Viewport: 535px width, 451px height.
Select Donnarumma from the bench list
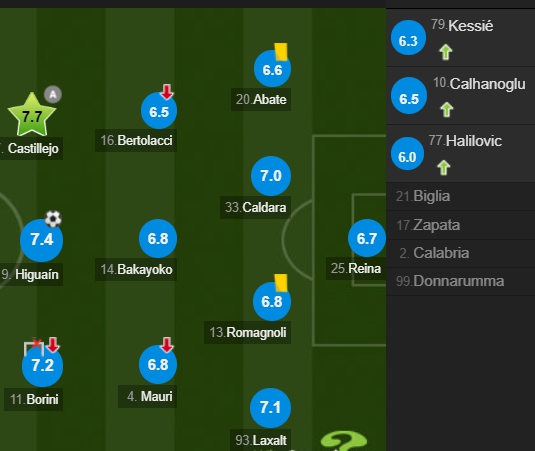460,281
